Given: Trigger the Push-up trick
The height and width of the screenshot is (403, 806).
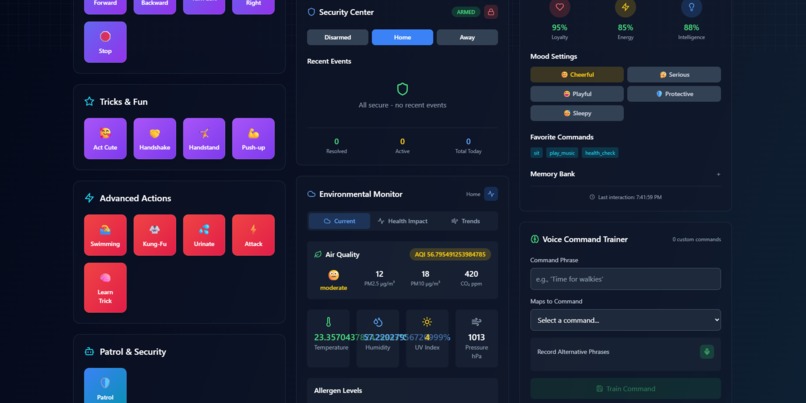Looking at the screenshot, I should click(x=253, y=139).
